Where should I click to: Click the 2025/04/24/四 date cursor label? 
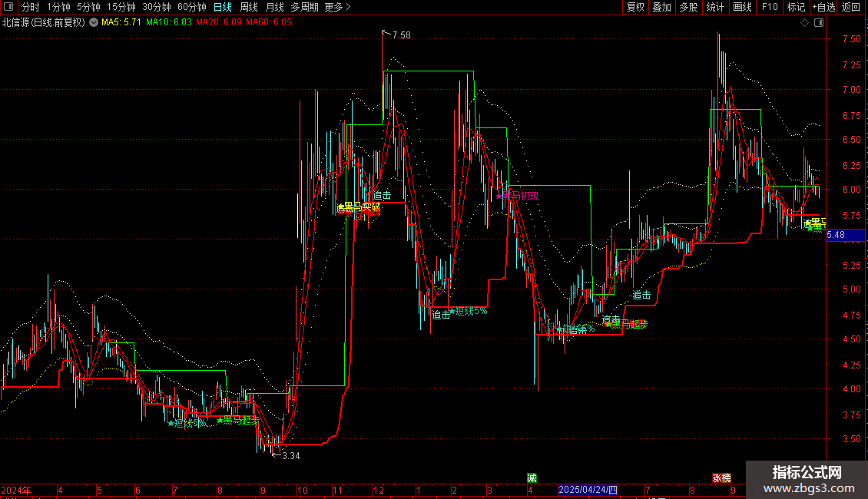click(588, 490)
